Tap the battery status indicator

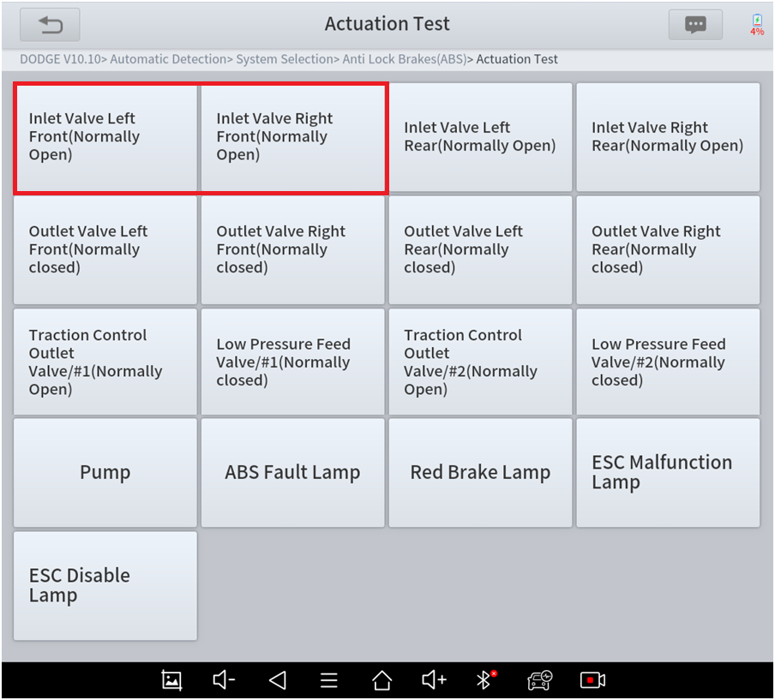[757, 25]
